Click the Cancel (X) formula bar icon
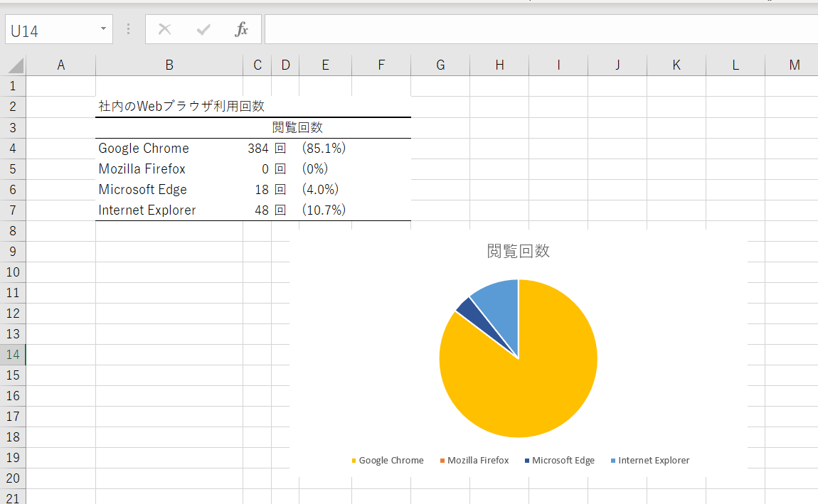 [164, 29]
